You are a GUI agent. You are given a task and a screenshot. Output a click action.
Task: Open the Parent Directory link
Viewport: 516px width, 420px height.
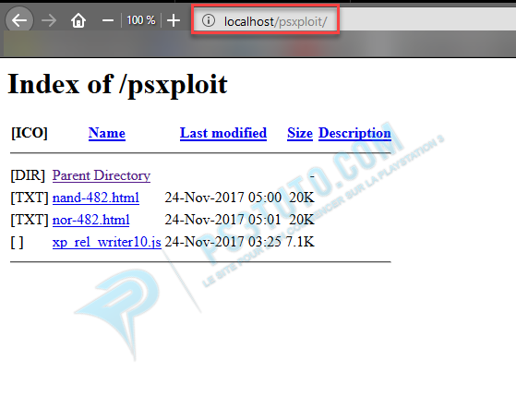coord(102,175)
